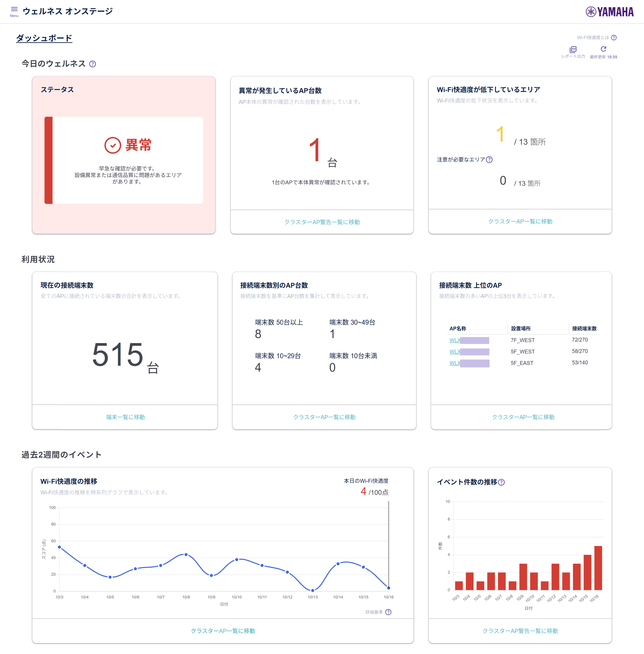This screenshot has height=654, width=644.
Task: Refresh data with 最終更新 reload icon
Action: [603, 49]
